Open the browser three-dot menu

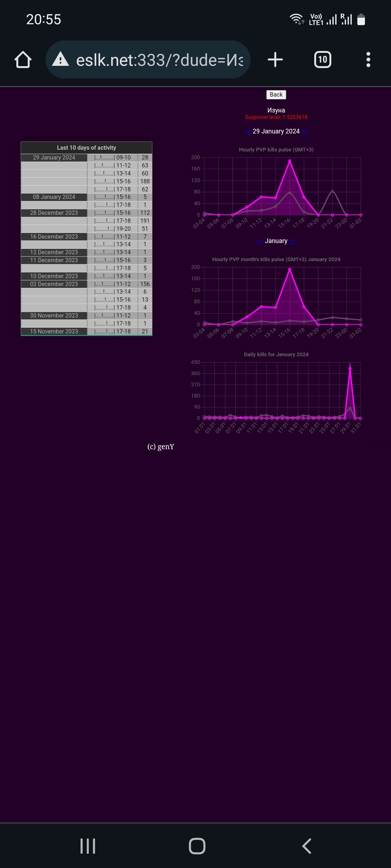coord(368,60)
